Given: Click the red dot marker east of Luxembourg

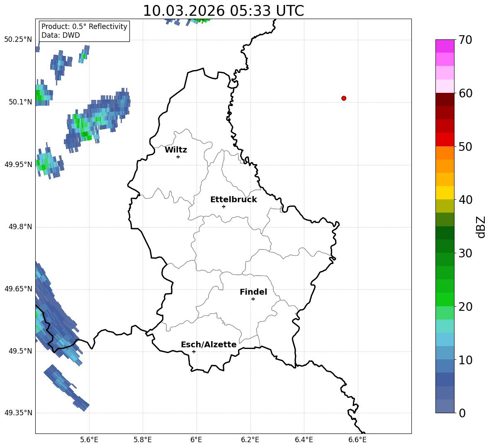Looking at the screenshot, I should [x=343, y=98].
